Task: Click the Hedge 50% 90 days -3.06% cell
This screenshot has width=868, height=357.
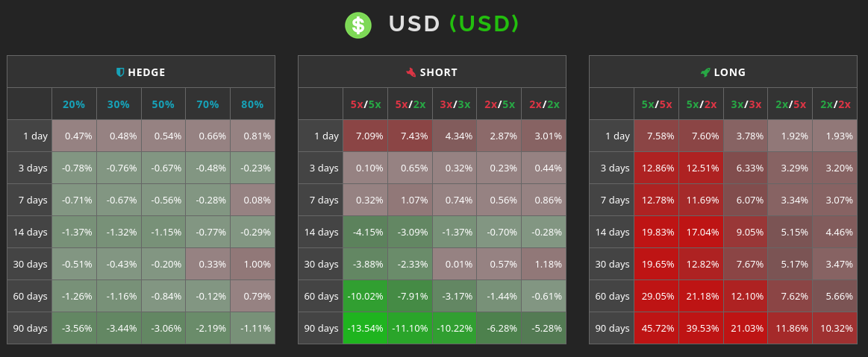Action: [163, 328]
